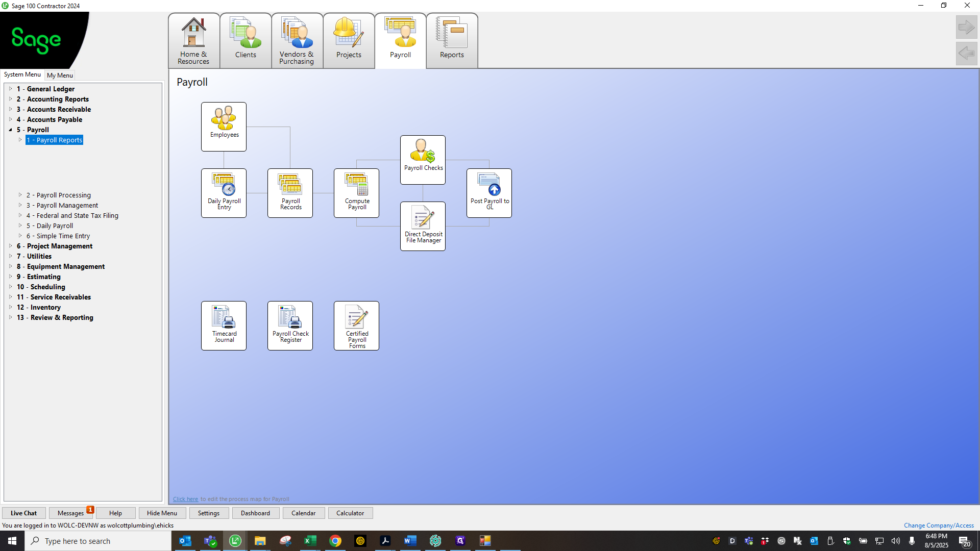
Task: Collapse the 5 - Payroll node
Action: coord(11,130)
